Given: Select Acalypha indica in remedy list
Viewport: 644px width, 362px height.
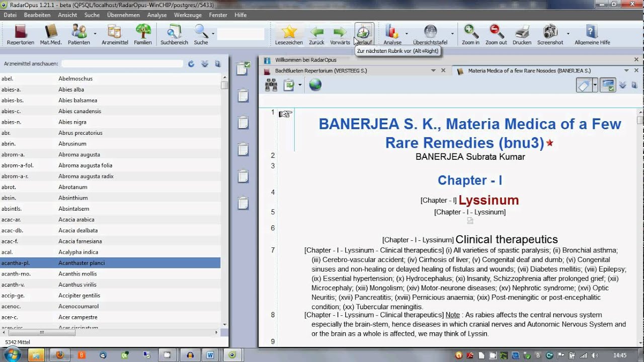Looking at the screenshot, I should 110,252.
